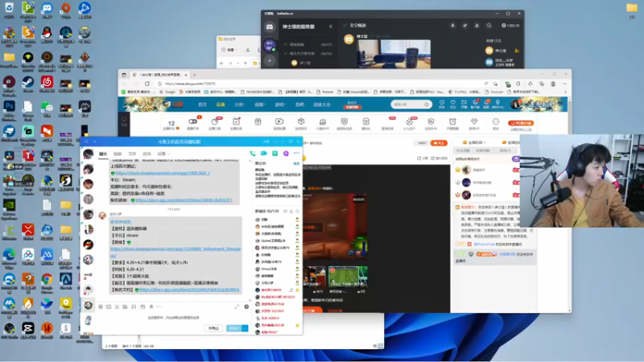Open the Microsoft Edge desktop icon

tap(9, 254)
